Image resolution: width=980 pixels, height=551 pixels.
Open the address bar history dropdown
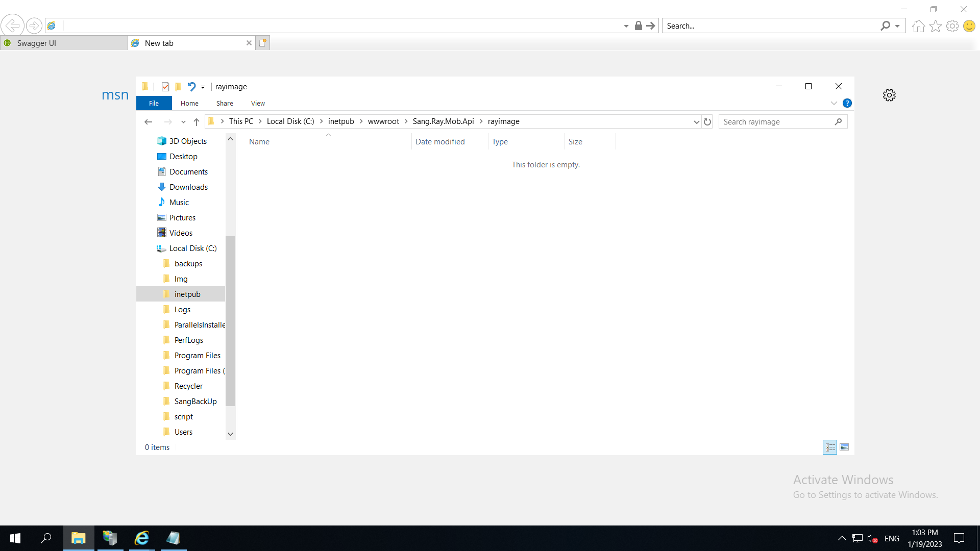click(x=696, y=122)
